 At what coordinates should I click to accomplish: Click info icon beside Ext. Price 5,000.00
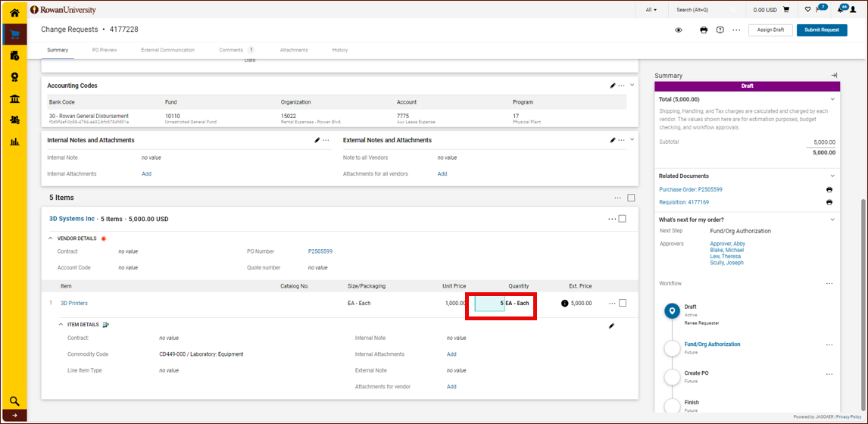click(x=564, y=303)
